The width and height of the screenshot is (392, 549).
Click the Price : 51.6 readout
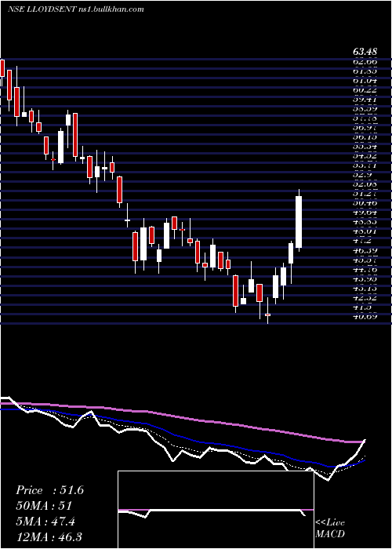(49, 490)
